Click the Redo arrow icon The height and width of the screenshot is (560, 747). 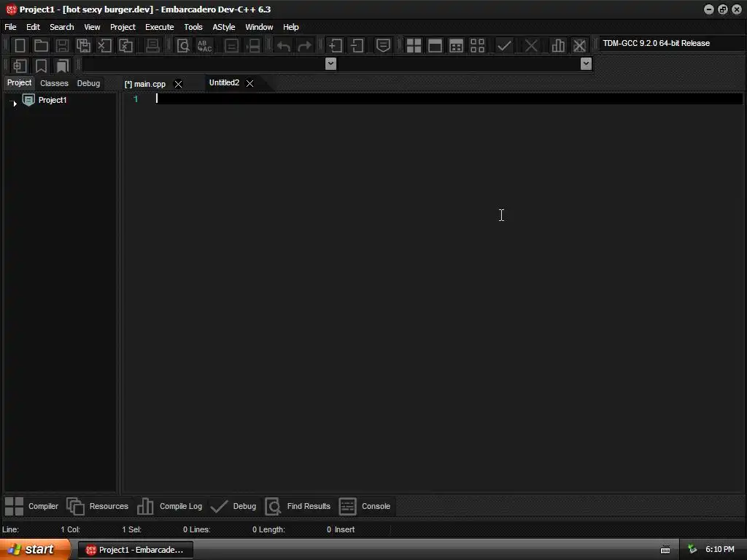(304, 46)
